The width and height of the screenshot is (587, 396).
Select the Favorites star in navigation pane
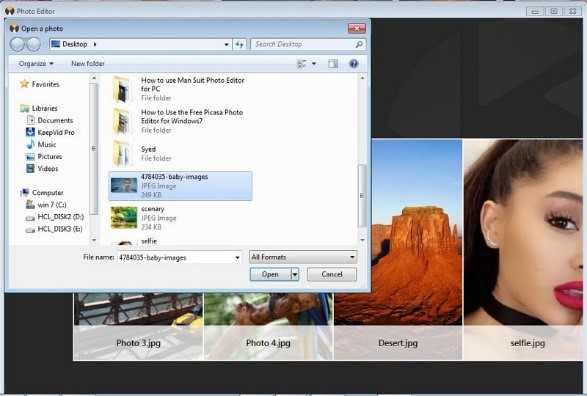(25, 84)
